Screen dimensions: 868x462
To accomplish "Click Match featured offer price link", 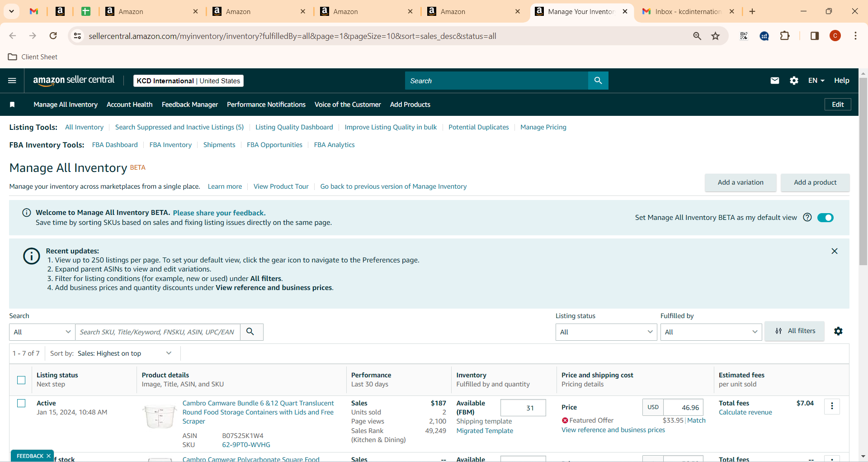I will pos(697,420).
